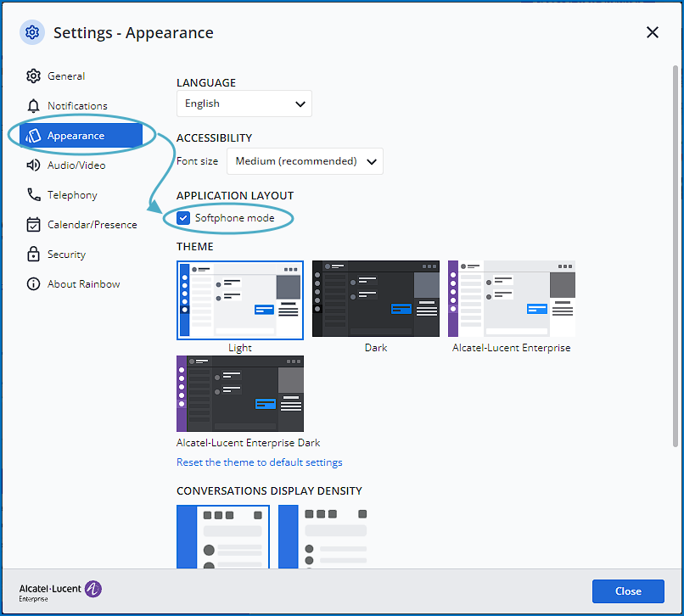
Task: Select the Light theme thumbnail
Action: click(240, 300)
